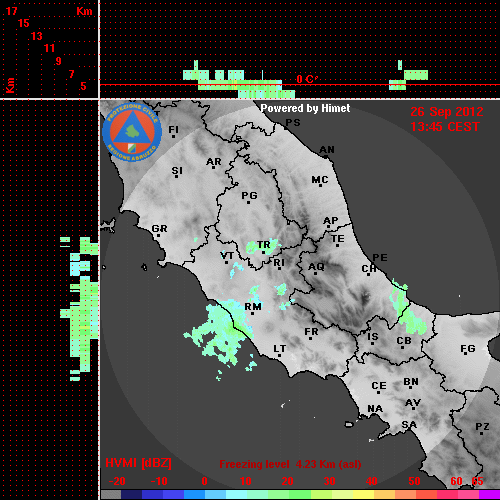This screenshot has height=500, width=500.
Task: Click the 17 Km altitude scale label
Action: pos(11,11)
